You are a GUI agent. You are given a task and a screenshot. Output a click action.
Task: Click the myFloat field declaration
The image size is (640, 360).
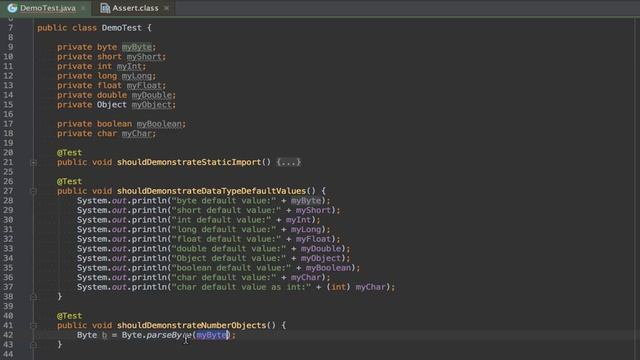[144, 85]
